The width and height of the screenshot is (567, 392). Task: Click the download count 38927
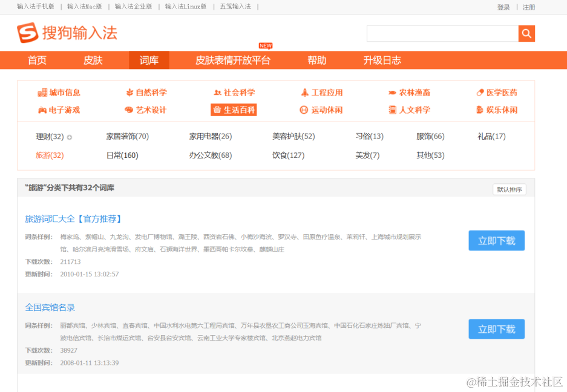[69, 350]
